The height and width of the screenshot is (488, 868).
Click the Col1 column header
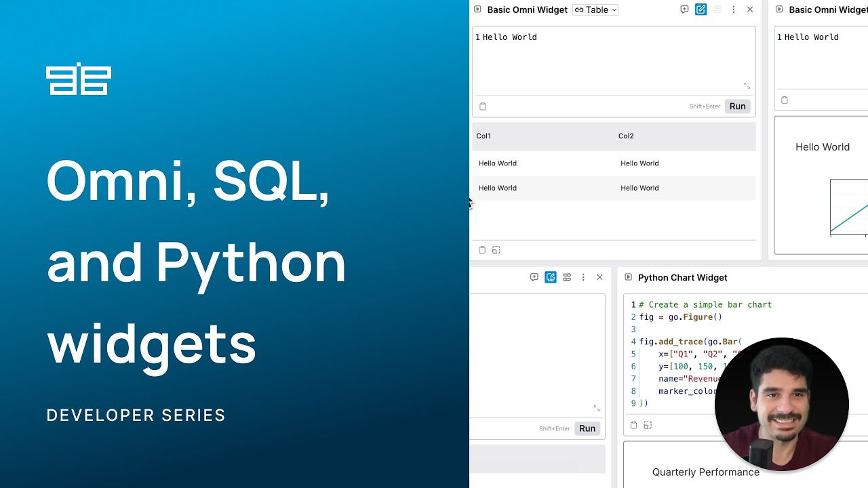(484, 136)
